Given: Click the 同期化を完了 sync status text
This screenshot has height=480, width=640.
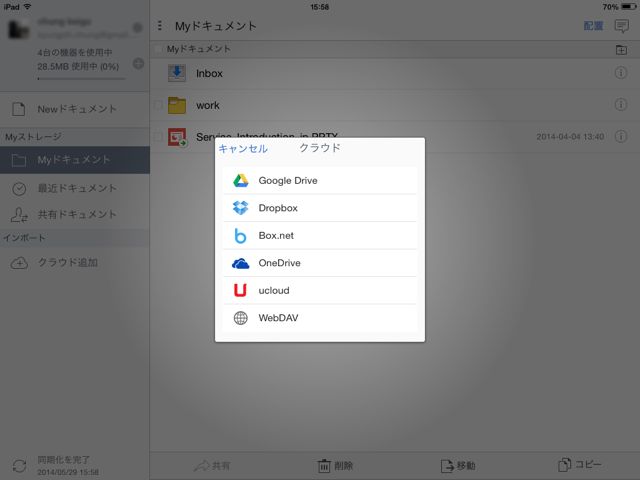Looking at the screenshot, I should coord(64,460).
